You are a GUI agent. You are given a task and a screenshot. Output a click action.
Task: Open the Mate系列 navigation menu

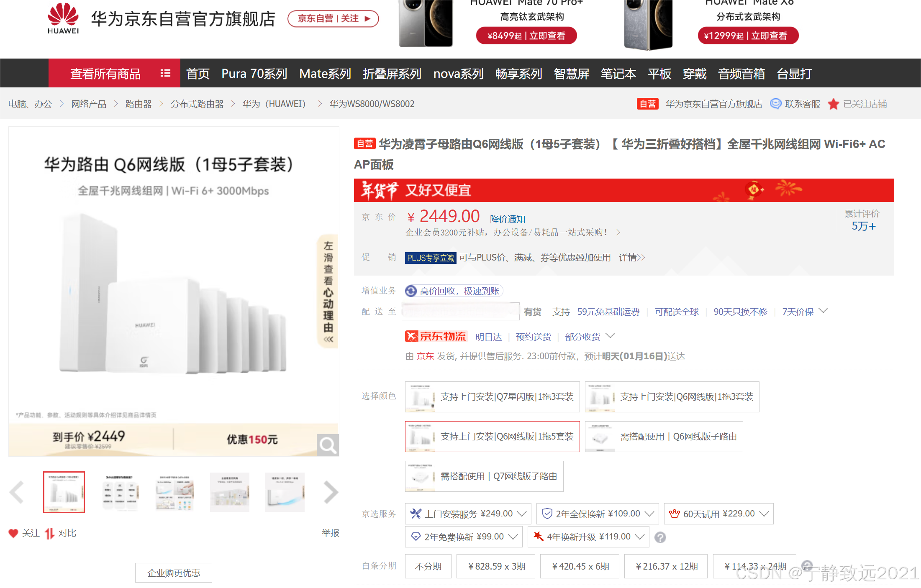(x=325, y=74)
